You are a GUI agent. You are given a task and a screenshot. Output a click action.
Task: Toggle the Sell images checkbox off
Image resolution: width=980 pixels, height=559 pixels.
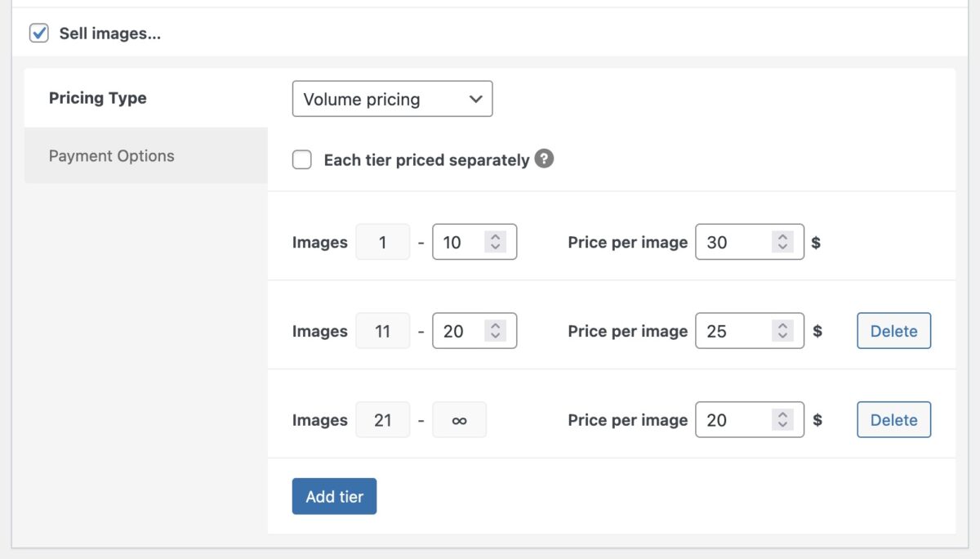pyautogui.click(x=38, y=34)
